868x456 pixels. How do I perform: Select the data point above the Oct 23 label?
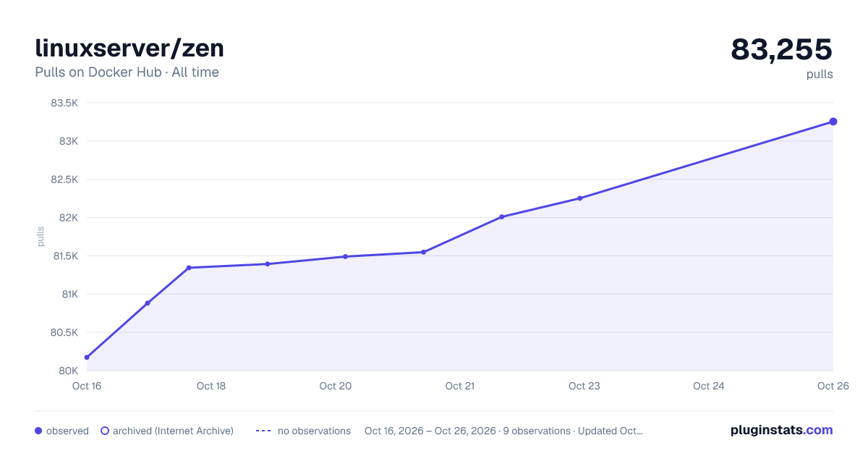579,198
